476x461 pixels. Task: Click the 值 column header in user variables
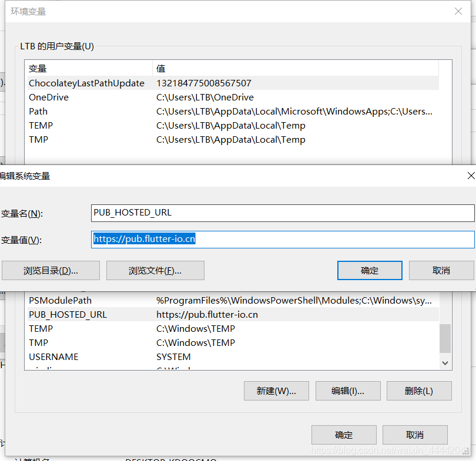coord(296,68)
